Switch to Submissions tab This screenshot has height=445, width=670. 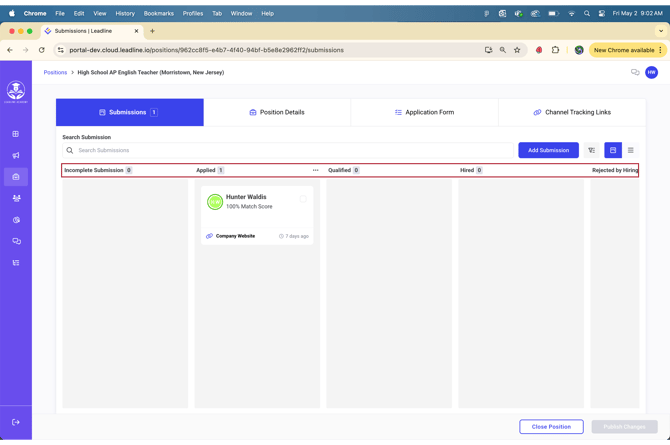click(130, 112)
